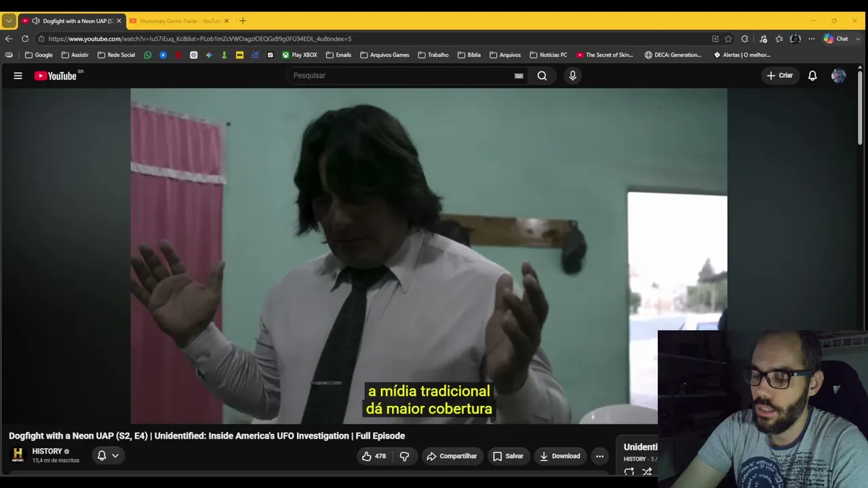Open the media control music icon
The height and width of the screenshot is (488, 868).
(763, 39)
